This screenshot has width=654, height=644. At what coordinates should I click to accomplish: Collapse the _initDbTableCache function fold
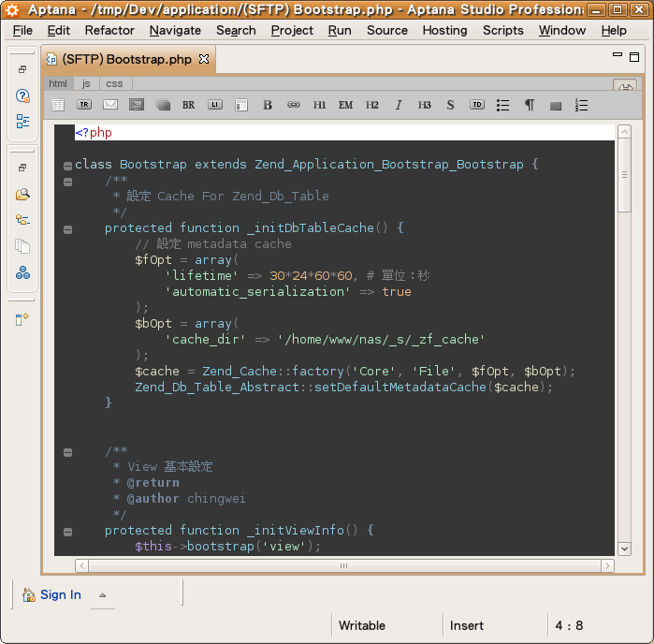pyautogui.click(x=68, y=228)
